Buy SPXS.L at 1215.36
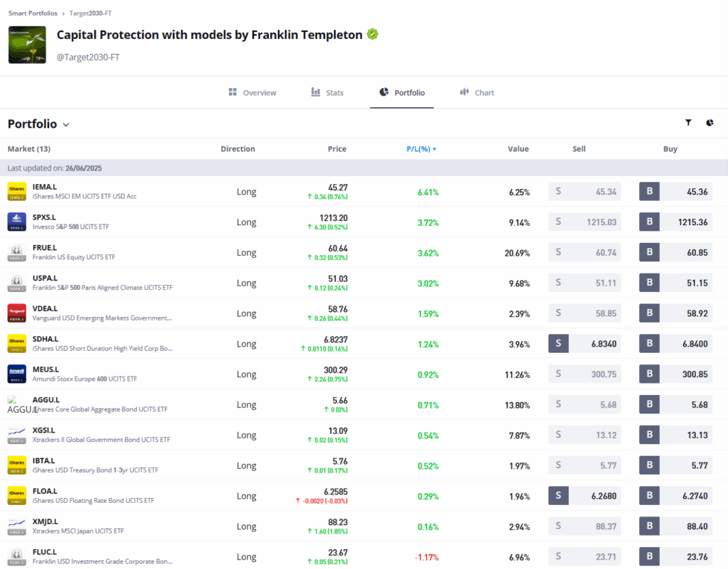Image resolution: width=728 pixels, height=569 pixels. (675, 222)
